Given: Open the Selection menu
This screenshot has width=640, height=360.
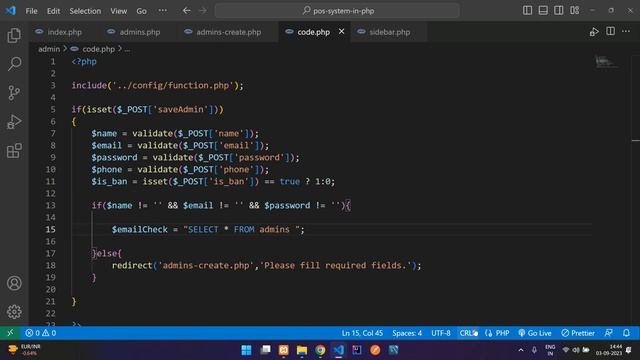Looking at the screenshot, I should click(85, 11).
